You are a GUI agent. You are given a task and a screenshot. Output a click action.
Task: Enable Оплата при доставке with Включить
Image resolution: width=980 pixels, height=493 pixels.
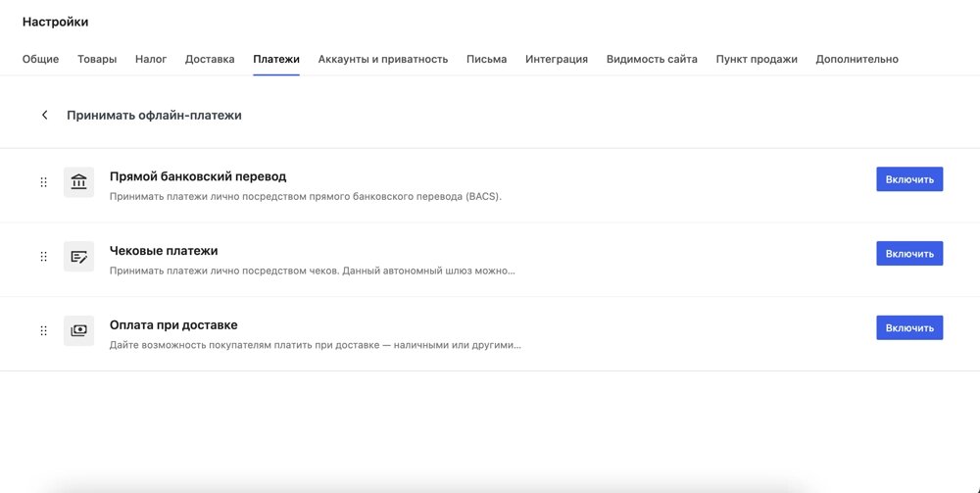[x=909, y=328]
